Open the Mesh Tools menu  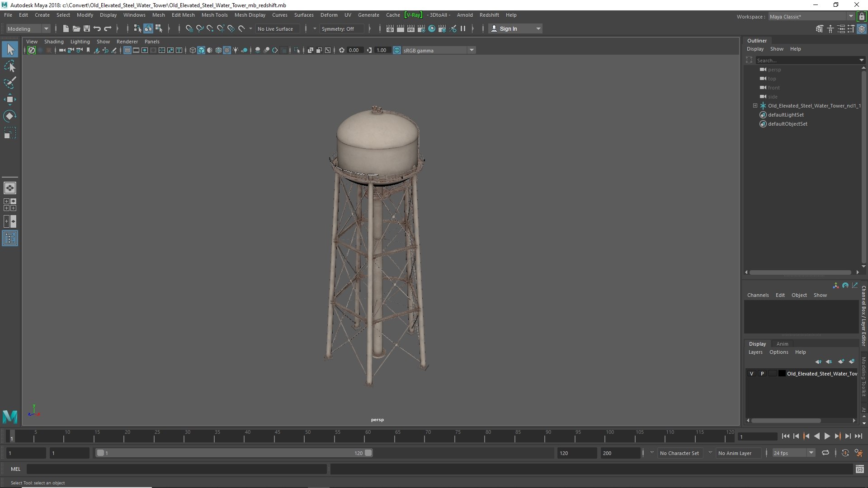214,15
